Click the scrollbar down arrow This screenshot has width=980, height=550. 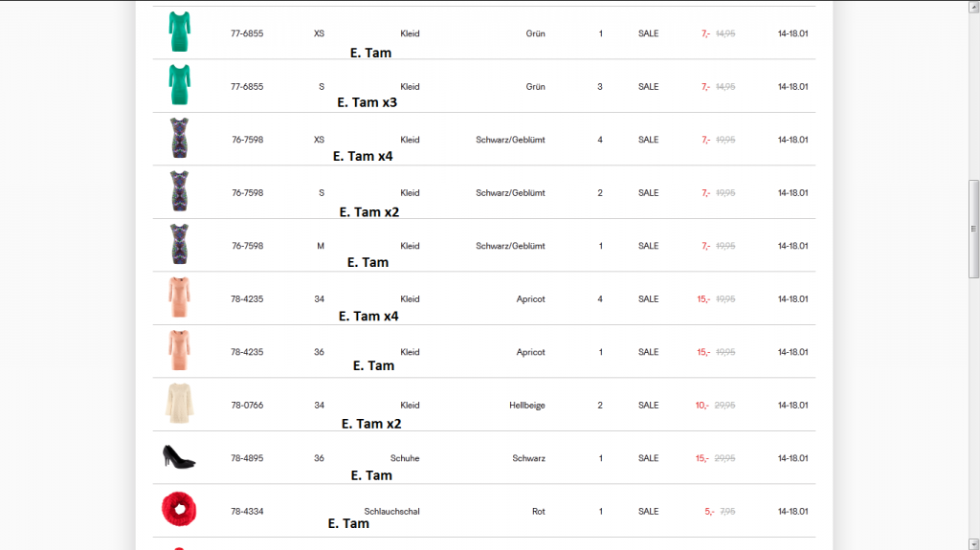[x=974, y=544]
